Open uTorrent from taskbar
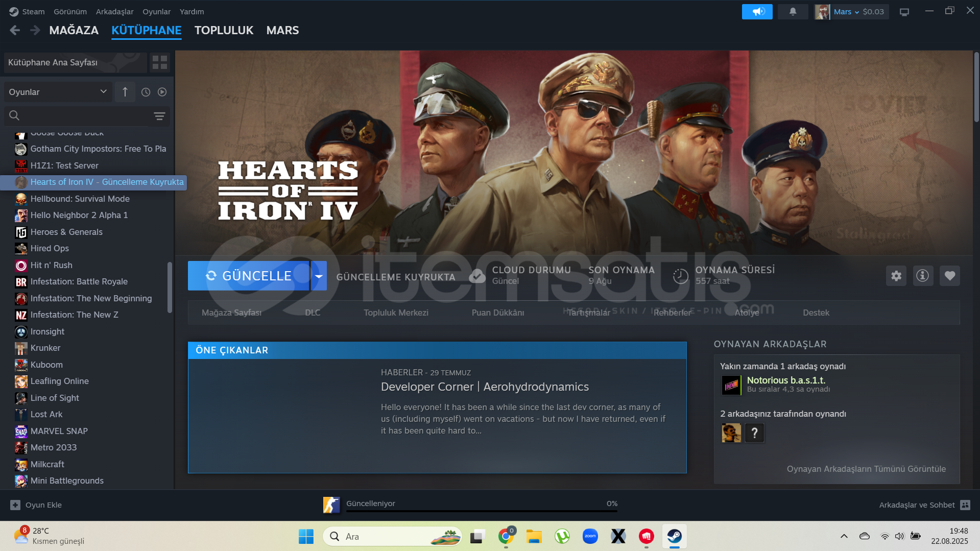This screenshot has height=551, width=980. [x=562, y=536]
